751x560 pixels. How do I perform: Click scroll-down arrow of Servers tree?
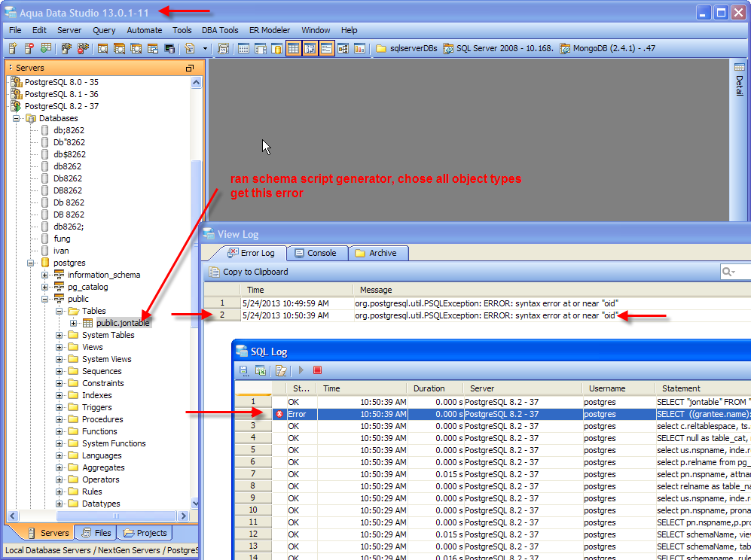coord(196,503)
